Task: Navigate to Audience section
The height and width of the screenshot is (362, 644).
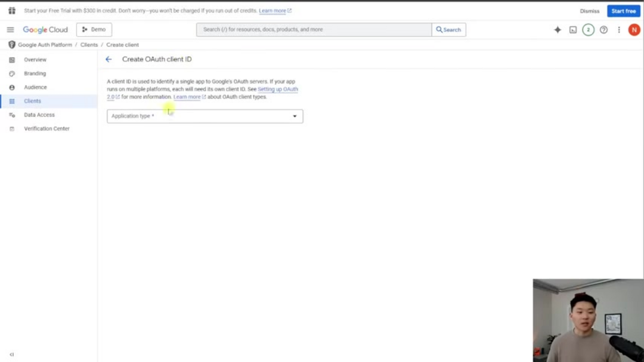Action: [35, 87]
